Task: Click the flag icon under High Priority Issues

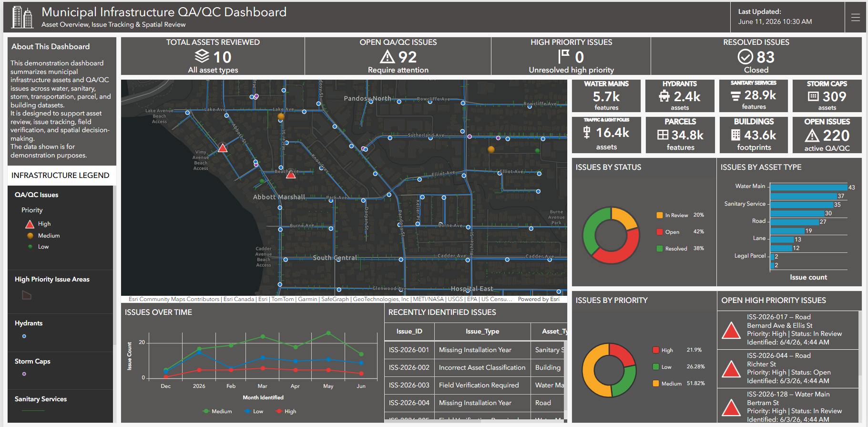Action: [564, 57]
